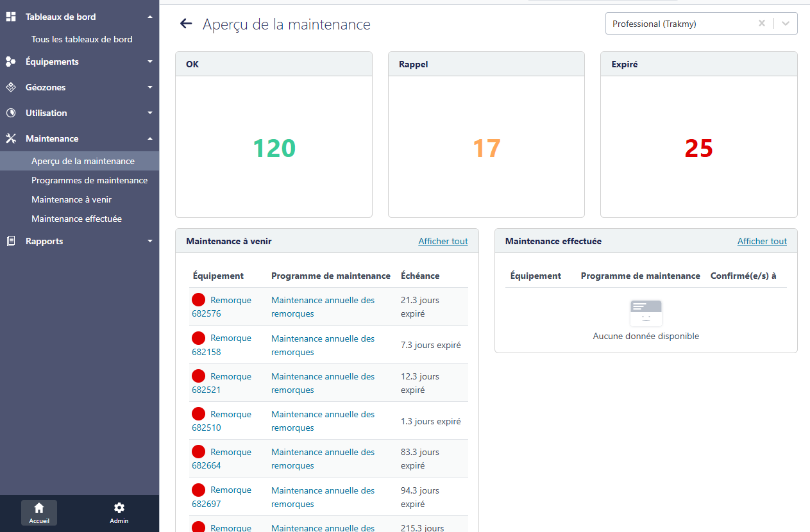Expand the Géozones menu arrow
810x532 pixels.
[x=150, y=87]
